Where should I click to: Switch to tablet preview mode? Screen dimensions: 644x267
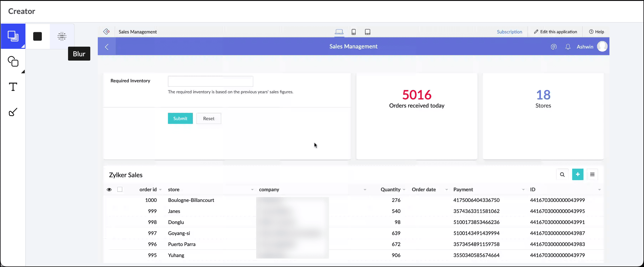[368, 32]
